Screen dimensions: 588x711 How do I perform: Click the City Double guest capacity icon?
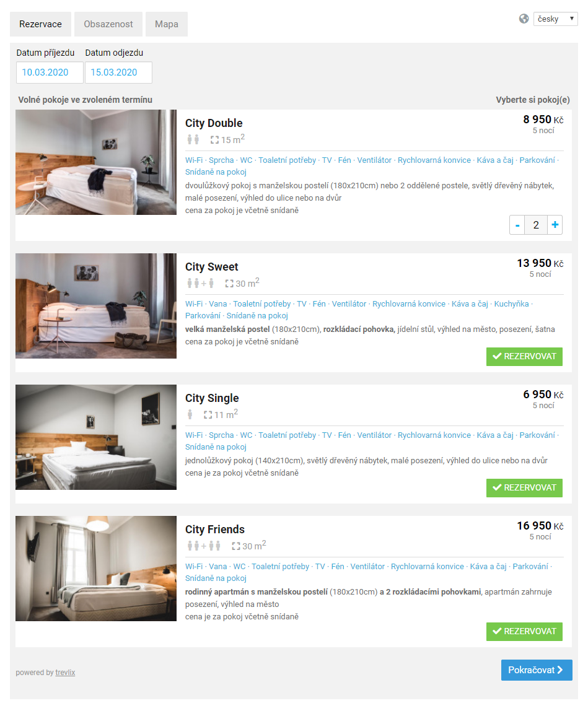coord(193,140)
